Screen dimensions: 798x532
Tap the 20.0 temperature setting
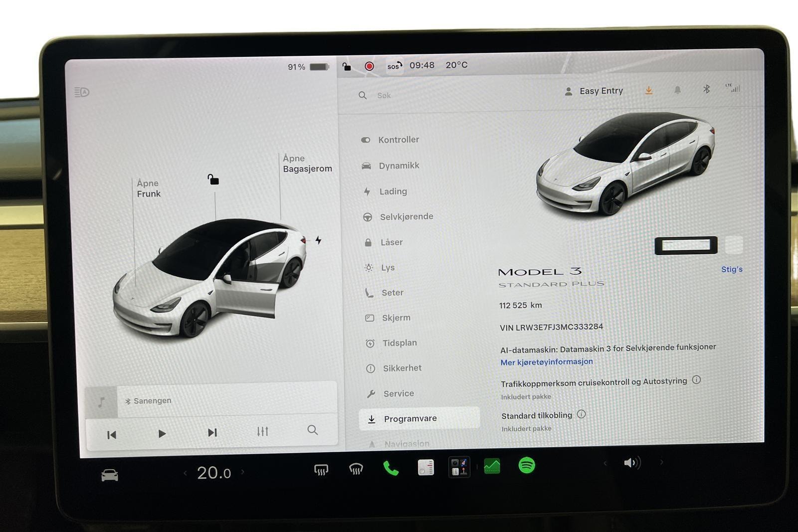pos(214,473)
